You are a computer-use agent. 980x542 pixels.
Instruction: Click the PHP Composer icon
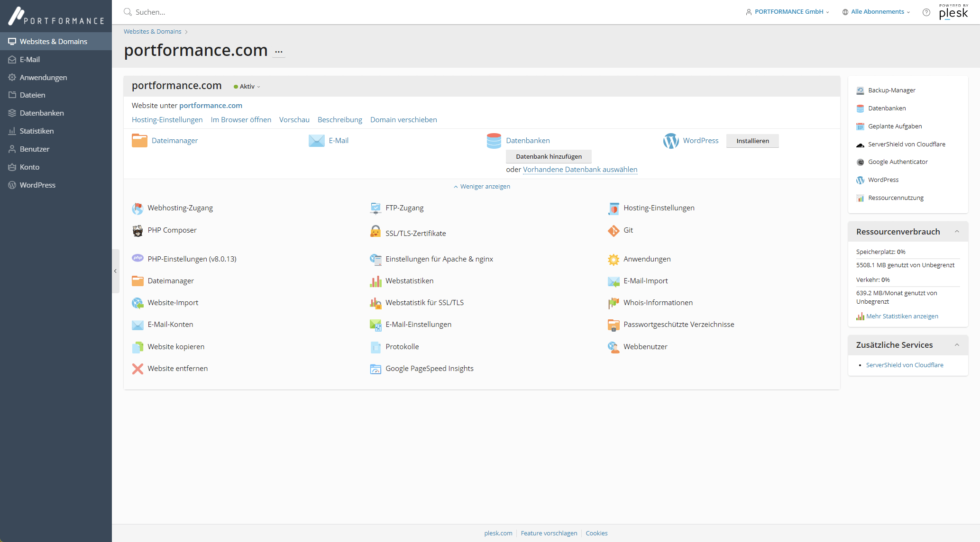137,231
